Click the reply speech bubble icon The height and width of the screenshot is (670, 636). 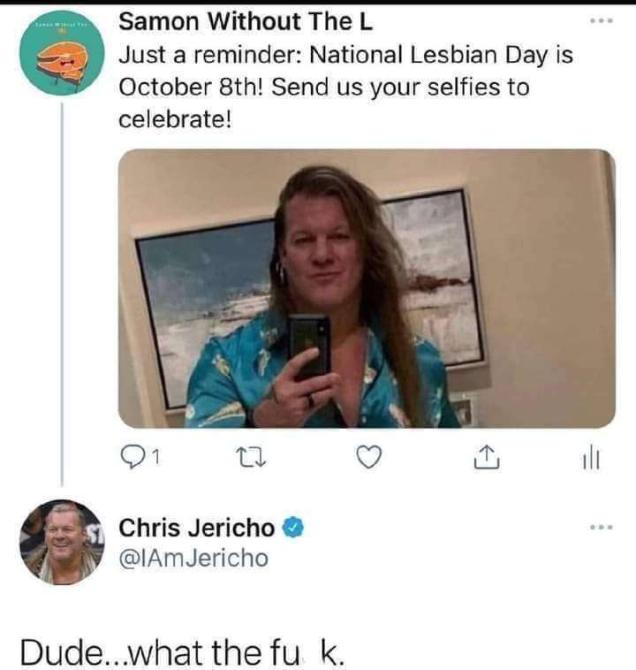(132, 458)
